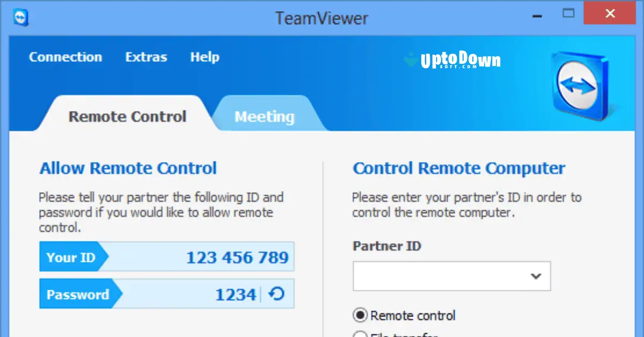Screen dimensions: 644x337
Task: Open the Connection menu
Action: point(65,57)
